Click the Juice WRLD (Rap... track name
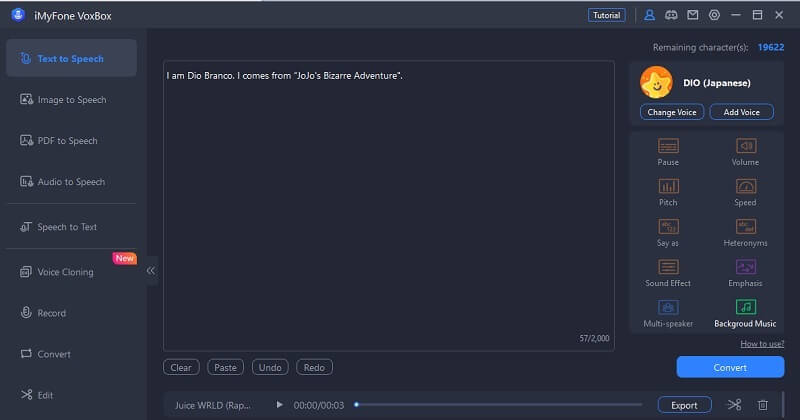This screenshot has width=800, height=420. pyautogui.click(x=213, y=405)
